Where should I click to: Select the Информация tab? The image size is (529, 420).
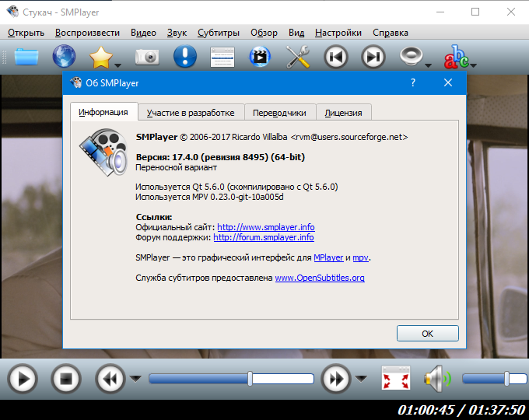[103, 112]
